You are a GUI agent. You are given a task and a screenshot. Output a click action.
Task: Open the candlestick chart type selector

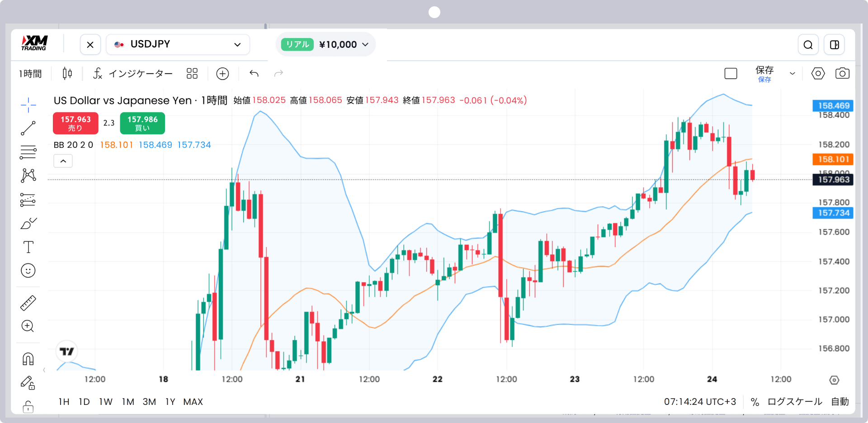(67, 73)
